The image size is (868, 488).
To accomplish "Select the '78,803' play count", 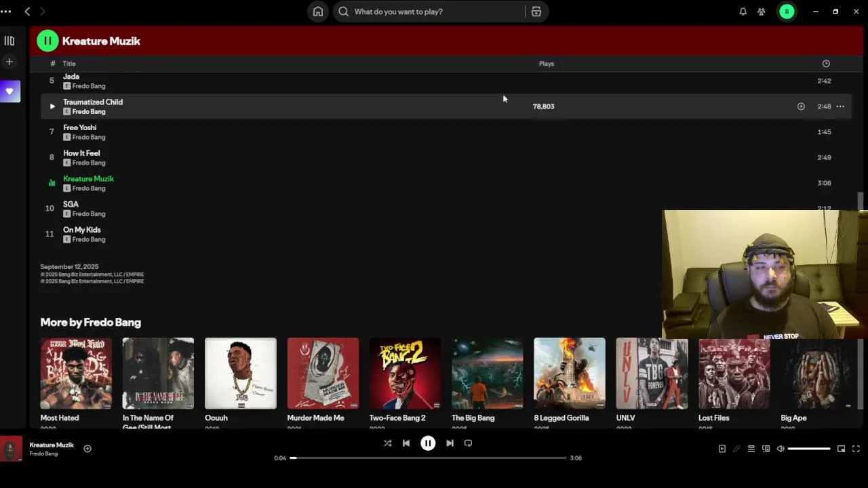I will pos(543,106).
